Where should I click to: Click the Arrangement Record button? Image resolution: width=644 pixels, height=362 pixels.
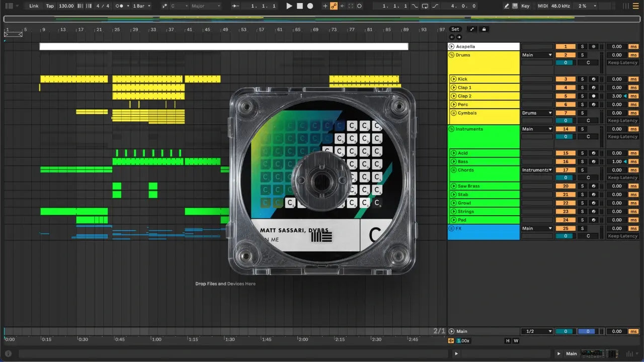[310, 6]
